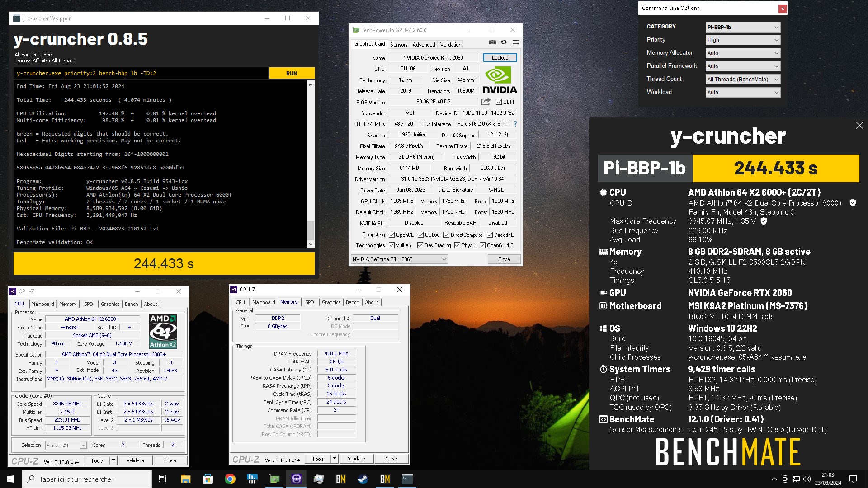Image resolution: width=868 pixels, height=488 pixels.
Task: Open the Memory Allocator dropdown
Action: click(x=743, y=53)
